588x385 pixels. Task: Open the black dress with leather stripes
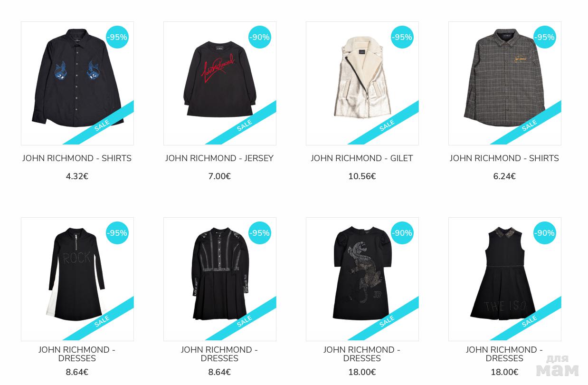(220, 279)
